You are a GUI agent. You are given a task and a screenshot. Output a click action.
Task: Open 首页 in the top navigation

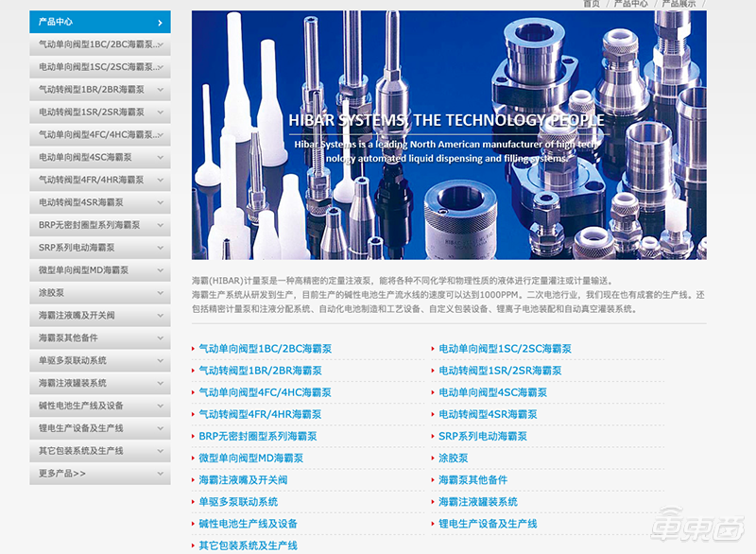pyautogui.click(x=591, y=4)
